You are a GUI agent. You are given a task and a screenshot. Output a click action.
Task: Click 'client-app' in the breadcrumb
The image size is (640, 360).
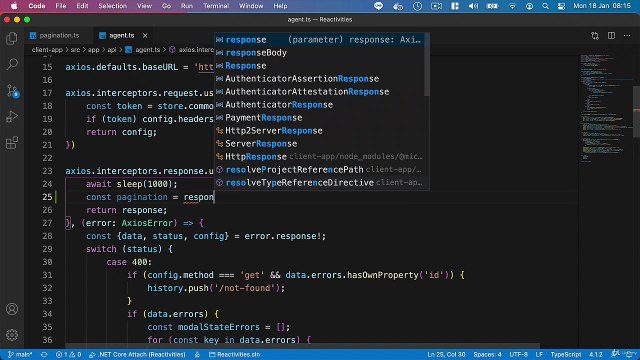click(47, 50)
